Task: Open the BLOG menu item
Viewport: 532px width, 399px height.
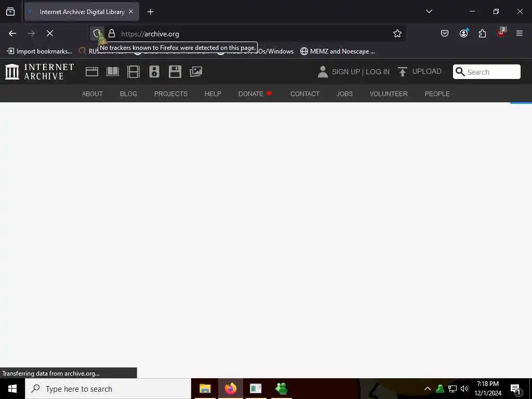Action: coord(128,94)
